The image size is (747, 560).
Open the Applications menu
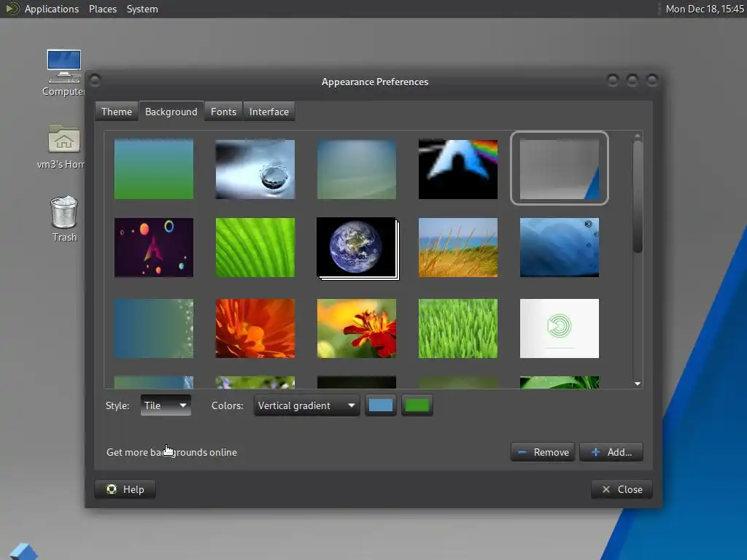point(52,9)
